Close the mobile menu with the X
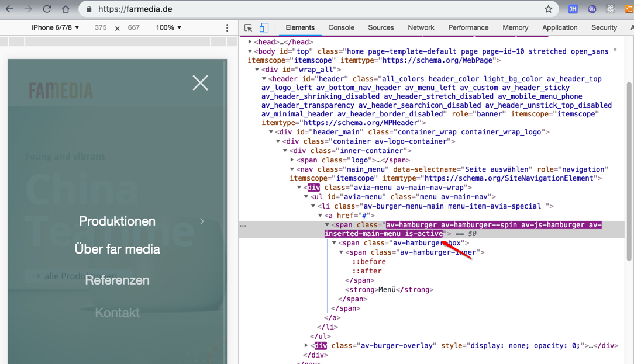Viewport: 634px width, 364px height. click(200, 83)
